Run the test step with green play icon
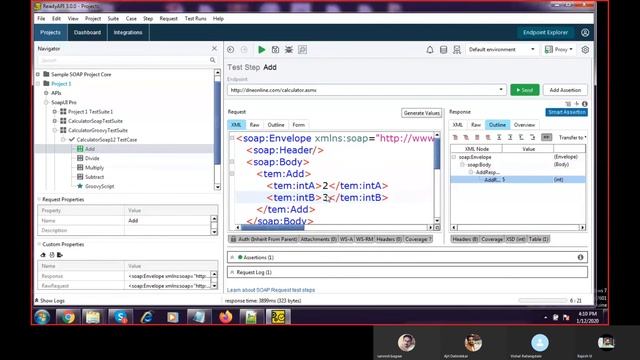Viewport: 640px width, 360px height. coord(262,50)
